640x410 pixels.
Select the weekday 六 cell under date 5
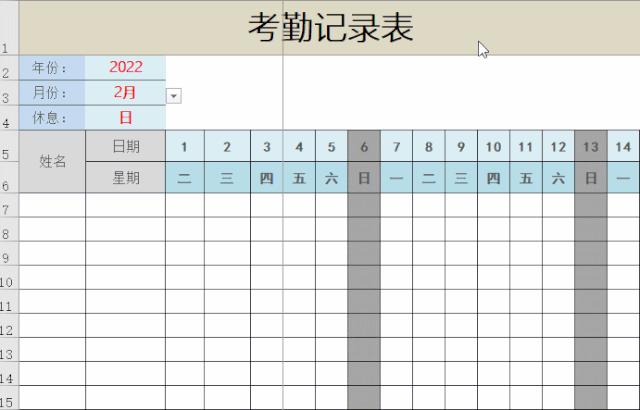(x=331, y=177)
